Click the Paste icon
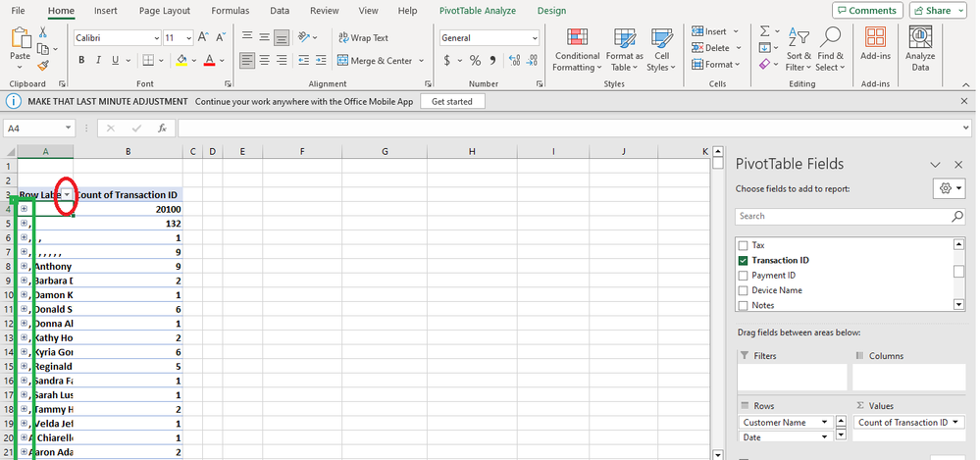Screen dimensions: 980x460 pos(20,39)
